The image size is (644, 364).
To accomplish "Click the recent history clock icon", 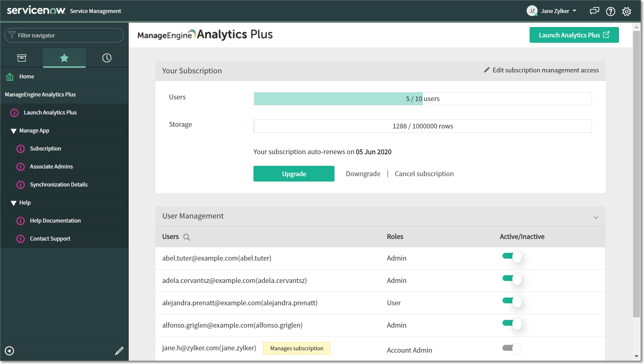I will click(x=106, y=57).
